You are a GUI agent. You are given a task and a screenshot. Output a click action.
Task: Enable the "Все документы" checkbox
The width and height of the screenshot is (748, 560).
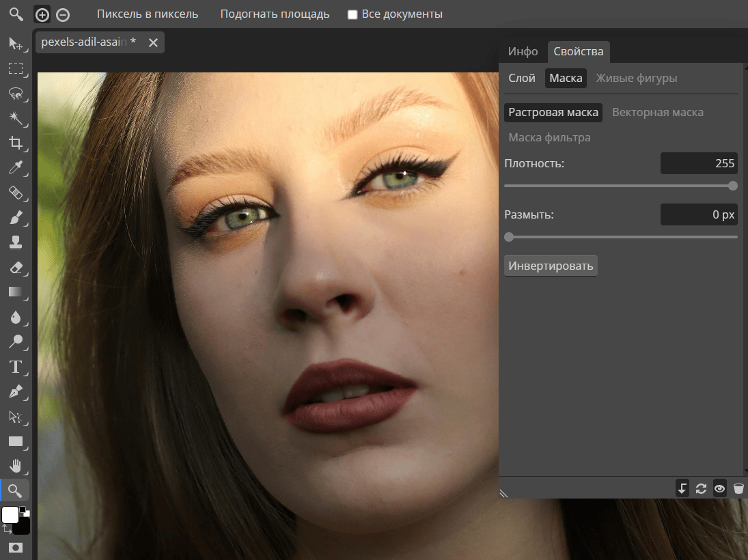(x=352, y=15)
